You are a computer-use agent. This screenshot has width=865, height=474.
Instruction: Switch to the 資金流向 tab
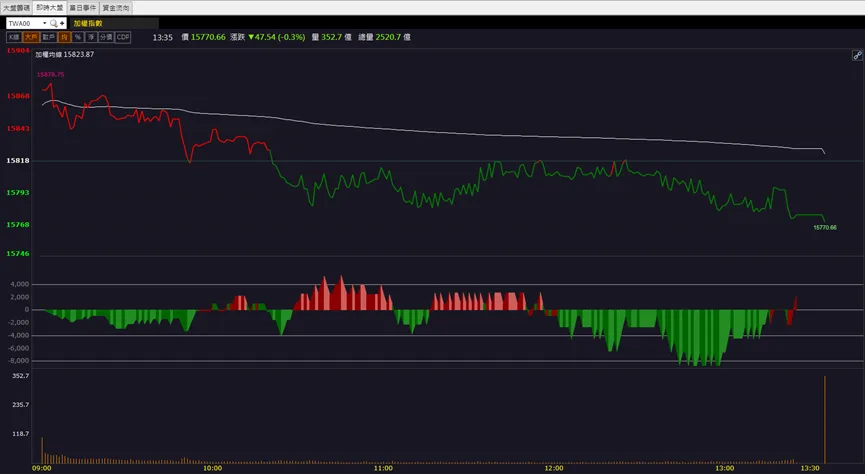[116, 8]
